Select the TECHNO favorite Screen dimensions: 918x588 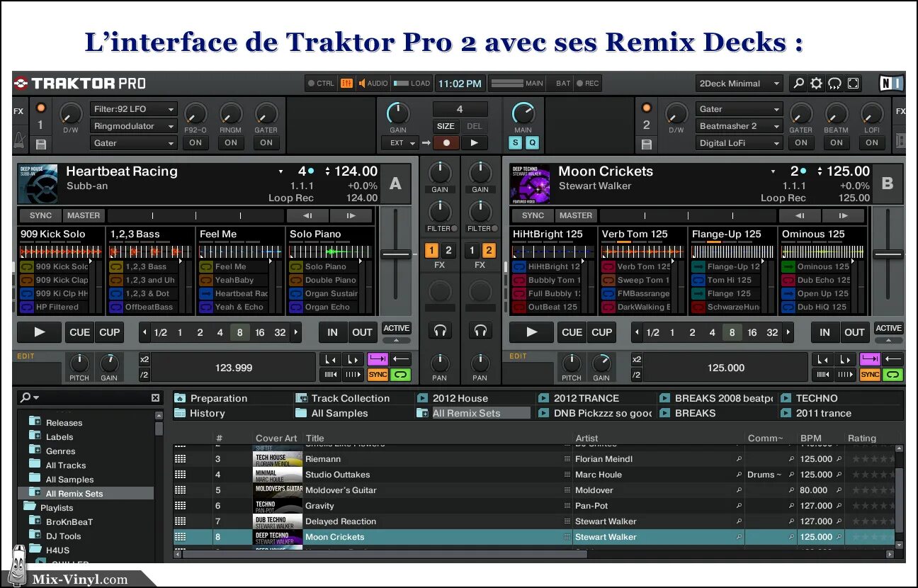pos(816,398)
